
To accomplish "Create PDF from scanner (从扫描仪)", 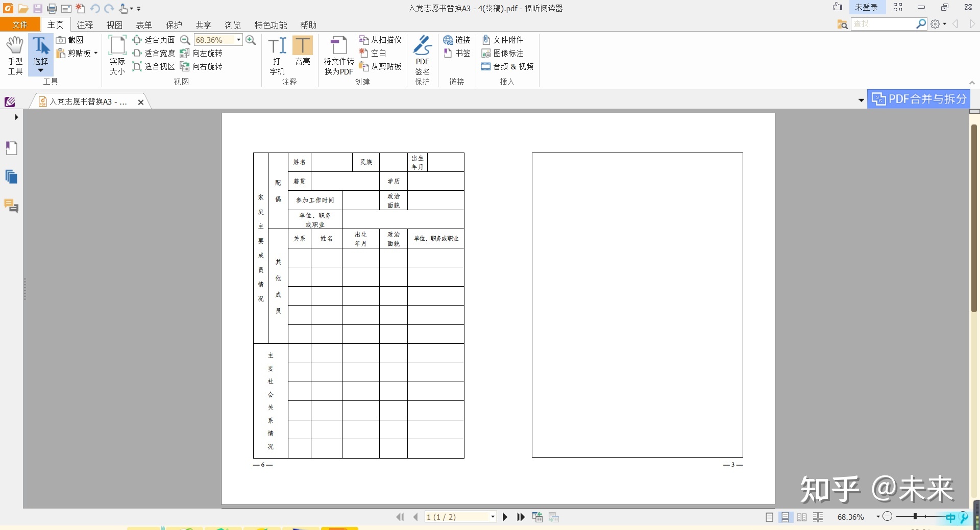I will pyautogui.click(x=380, y=40).
